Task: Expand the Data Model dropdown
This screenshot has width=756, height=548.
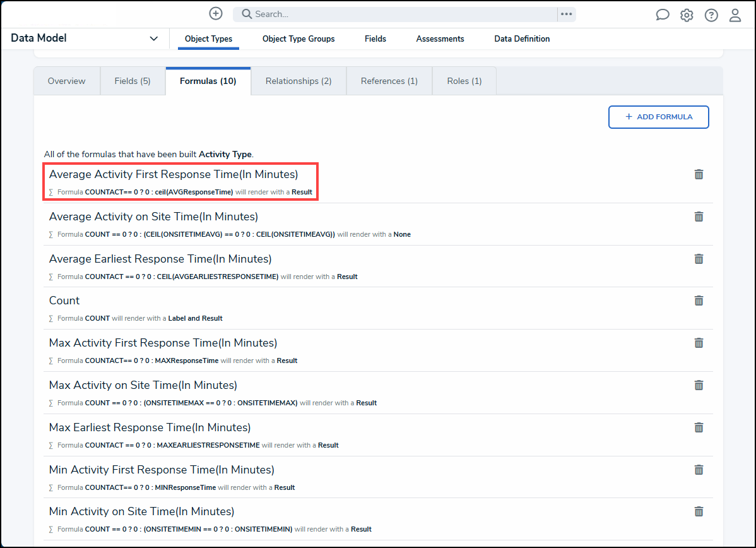Action: click(x=153, y=39)
